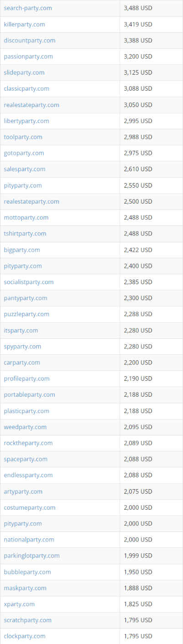Open the toolparty.com link
This screenshot has width=183, height=644.
click(x=23, y=137)
